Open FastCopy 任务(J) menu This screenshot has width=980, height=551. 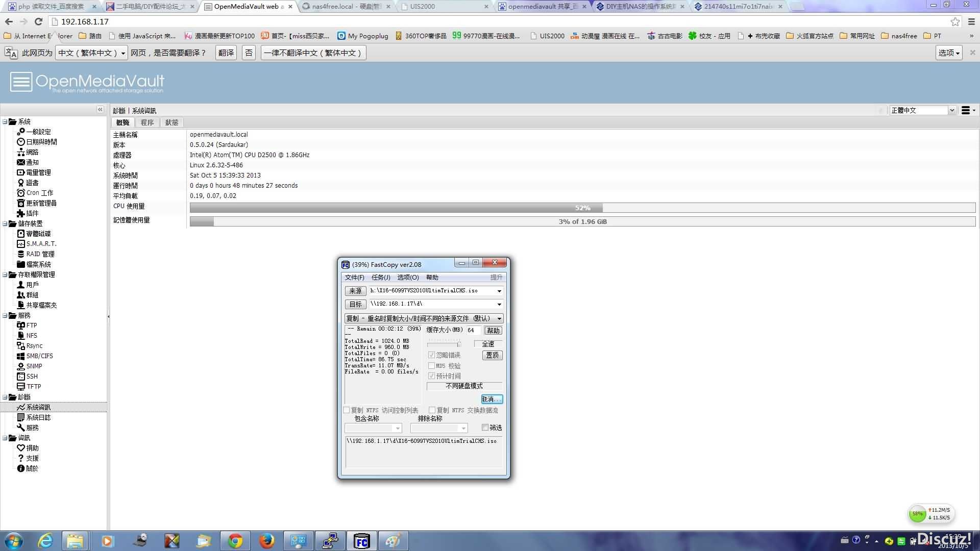click(381, 278)
